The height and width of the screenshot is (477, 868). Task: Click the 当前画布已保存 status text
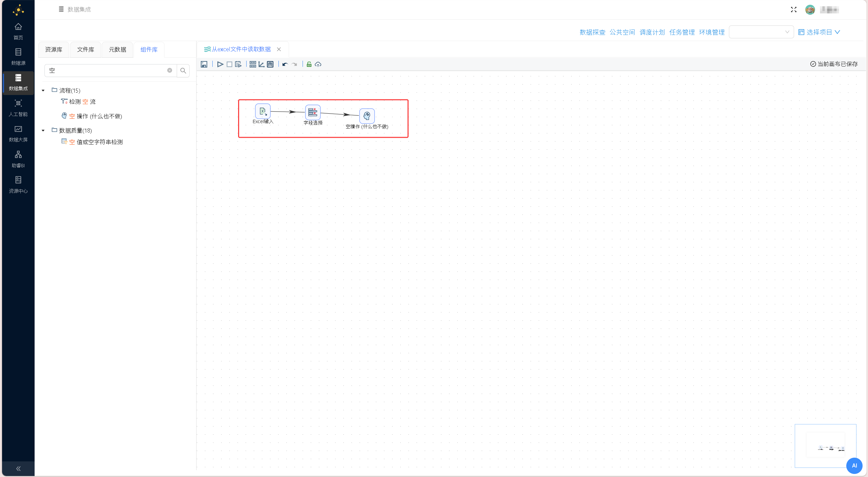coord(834,64)
